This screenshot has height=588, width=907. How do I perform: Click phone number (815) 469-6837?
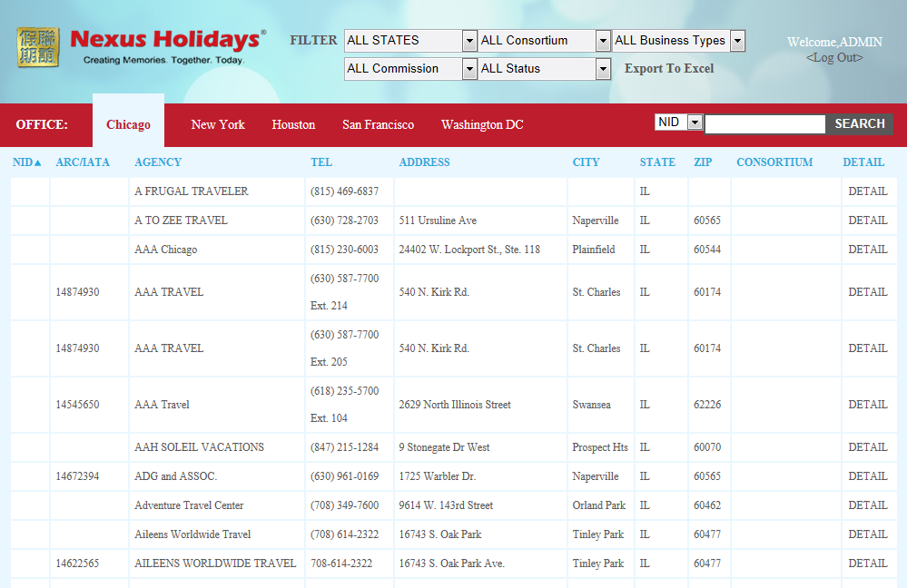pos(345,191)
